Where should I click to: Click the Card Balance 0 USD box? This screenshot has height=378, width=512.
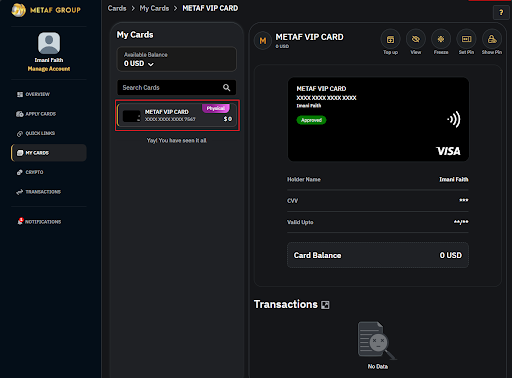tap(378, 255)
